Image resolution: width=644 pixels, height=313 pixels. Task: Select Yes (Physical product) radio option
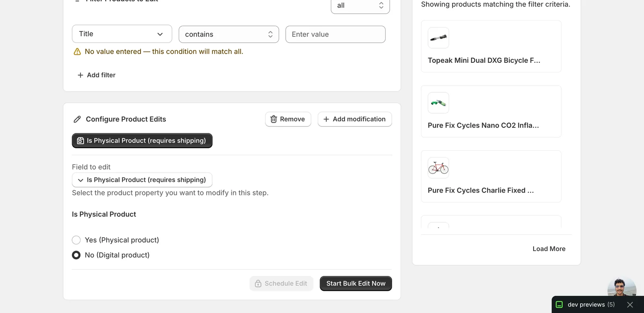(76, 240)
